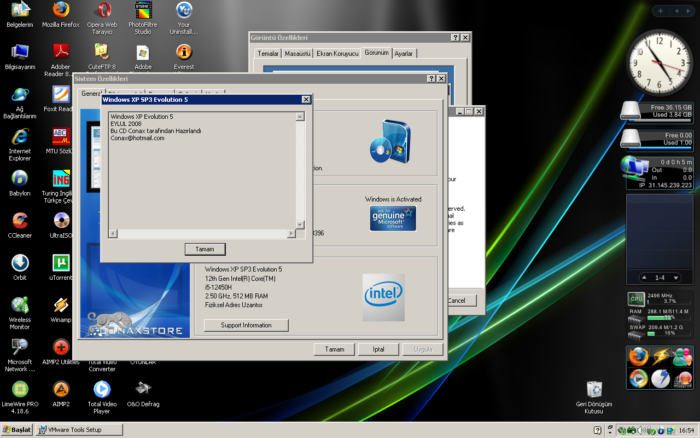Open Turing İngilizce Türkçe Çeviri icon
The height and width of the screenshot is (438, 700).
pyautogui.click(x=58, y=186)
